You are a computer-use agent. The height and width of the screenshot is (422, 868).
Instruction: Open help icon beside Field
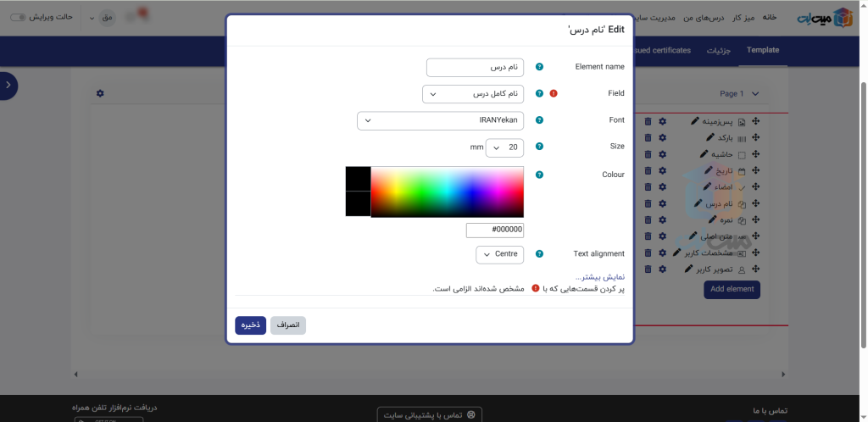point(539,93)
